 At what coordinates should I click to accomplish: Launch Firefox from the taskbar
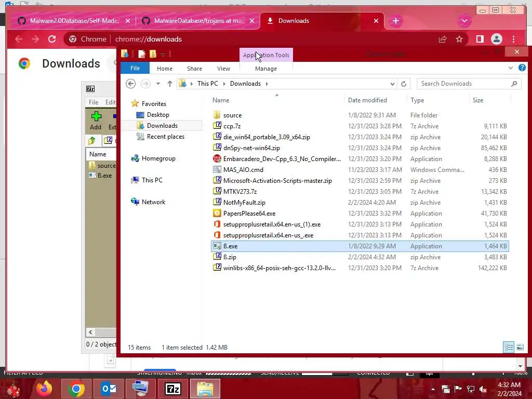[45, 389]
